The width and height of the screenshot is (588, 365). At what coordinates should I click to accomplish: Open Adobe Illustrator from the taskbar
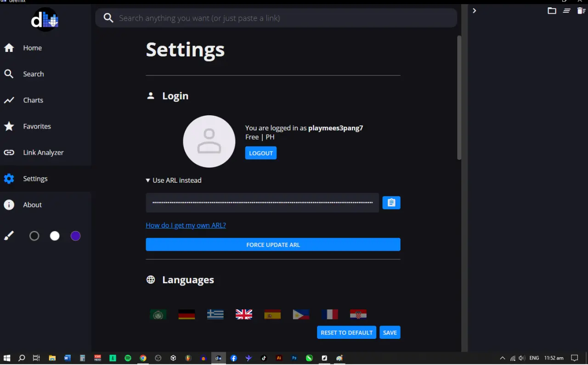279,358
